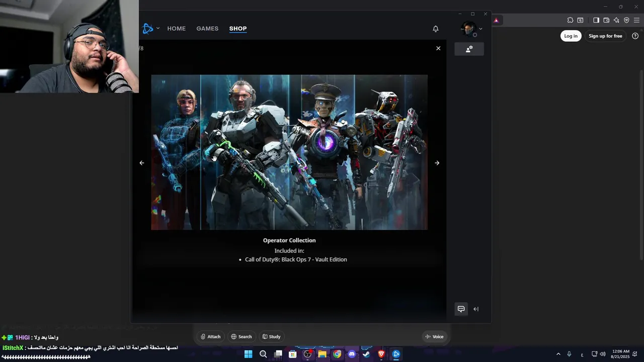Open Task View on the taskbar
This screenshot has width=644, height=362.
coord(278,354)
